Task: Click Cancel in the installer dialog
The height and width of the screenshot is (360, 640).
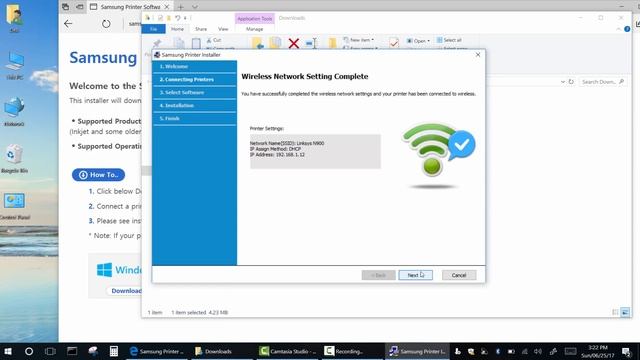Action: pos(459,275)
